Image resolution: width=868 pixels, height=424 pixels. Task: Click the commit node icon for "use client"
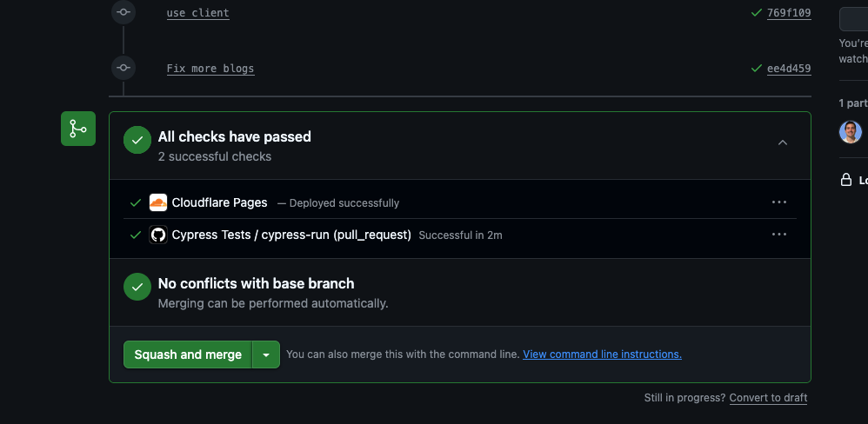point(124,11)
